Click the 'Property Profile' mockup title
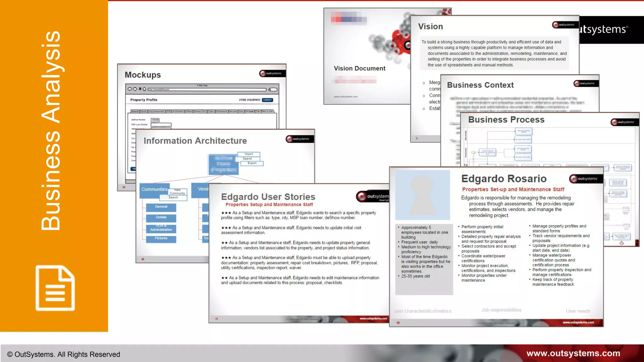The width and height of the screenshot is (644, 362). [144, 100]
